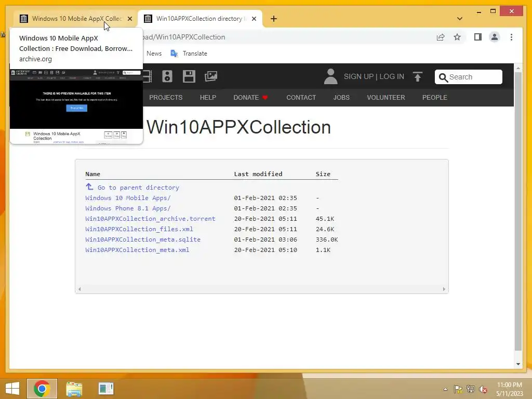This screenshot has height=399, width=532.
Task: Open the PROJECTS menu item
Action: coord(166,97)
